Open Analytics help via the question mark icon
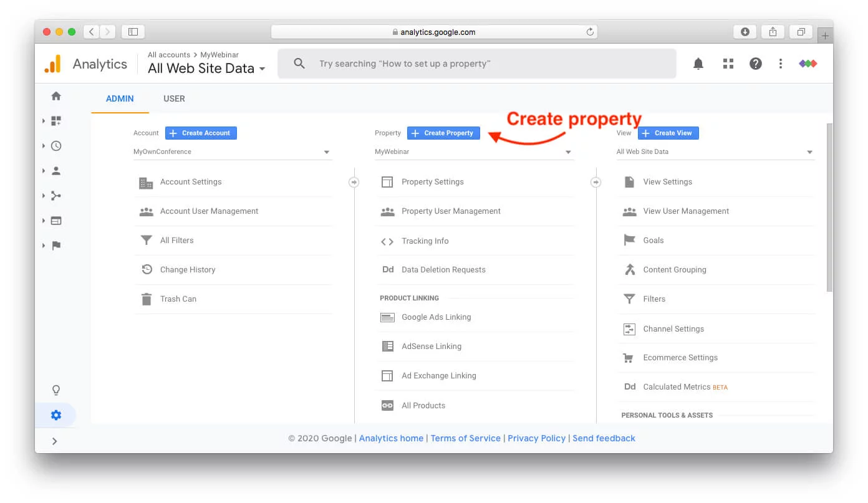868x503 pixels. 755,63
